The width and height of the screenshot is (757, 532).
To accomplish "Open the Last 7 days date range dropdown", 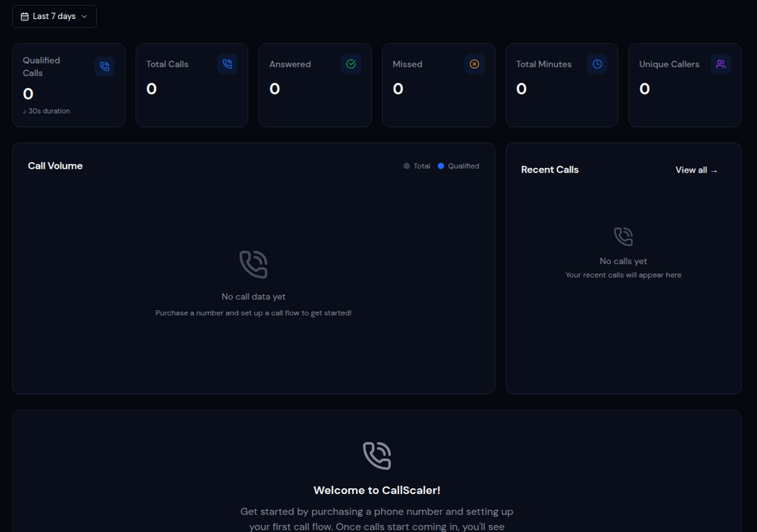I will pyautogui.click(x=54, y=16).
